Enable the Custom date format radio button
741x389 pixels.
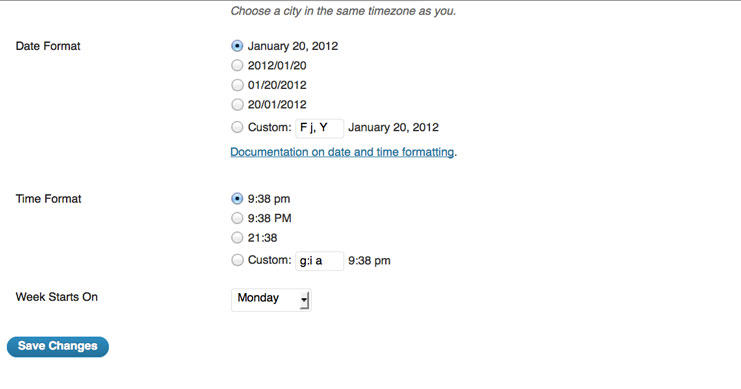click(x=237, y=127)
